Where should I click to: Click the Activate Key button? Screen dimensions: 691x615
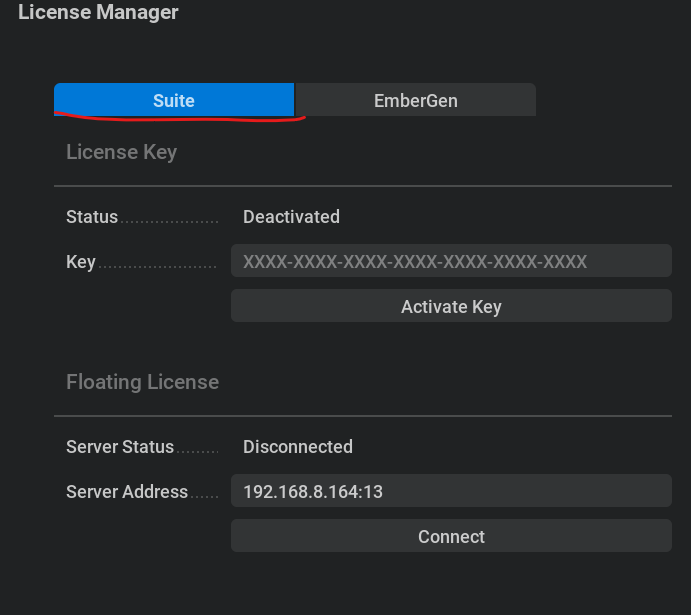(451, 306)
